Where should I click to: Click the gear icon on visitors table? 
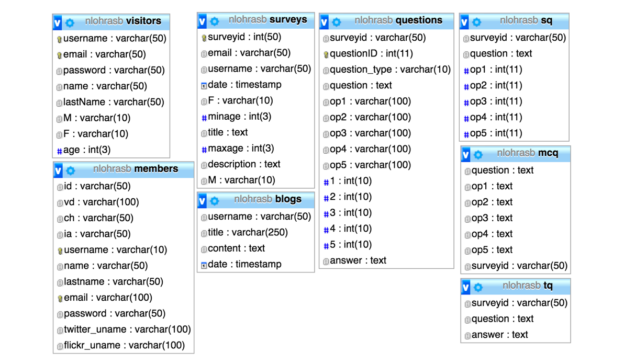click(70, 22)
